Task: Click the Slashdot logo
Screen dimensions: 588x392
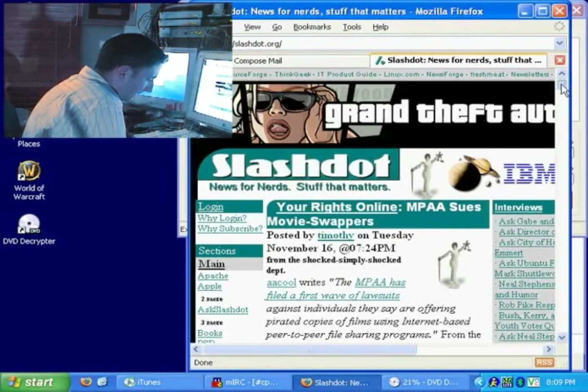Action: (x=299, y=170)
